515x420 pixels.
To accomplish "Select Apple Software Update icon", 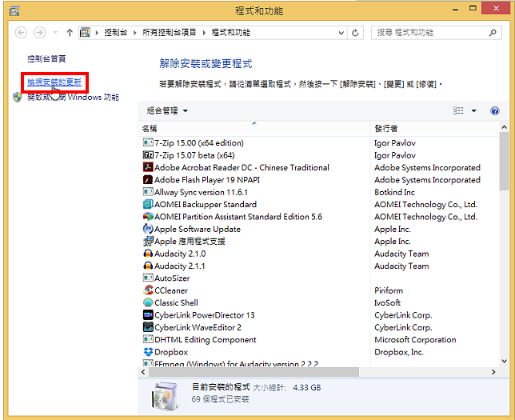I will pos(148,229).
